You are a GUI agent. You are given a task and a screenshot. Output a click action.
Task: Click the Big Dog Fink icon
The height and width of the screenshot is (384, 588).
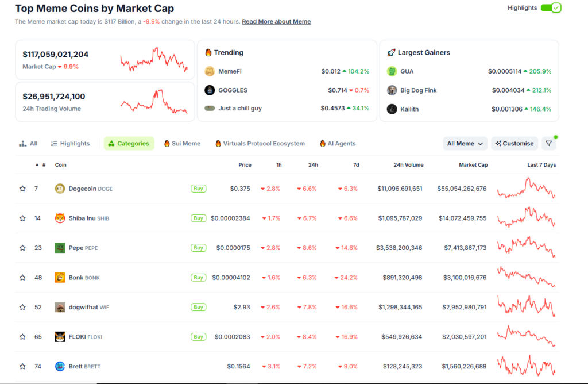392,90
